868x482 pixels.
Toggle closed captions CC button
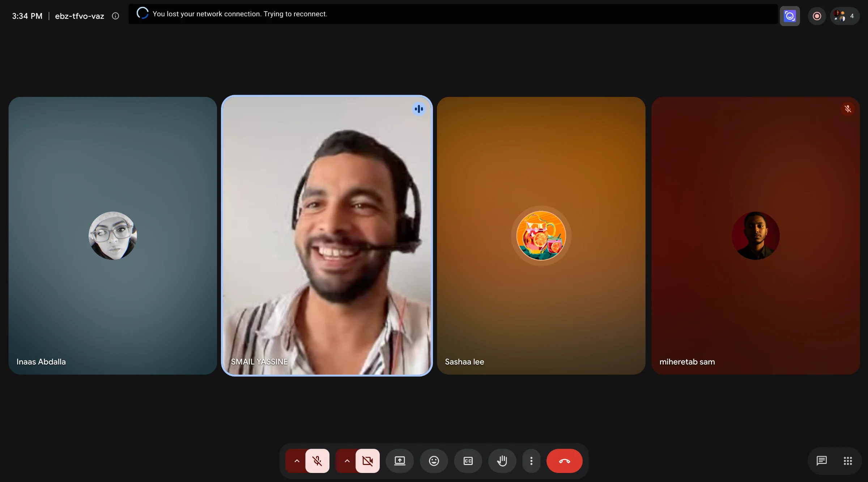468,461
